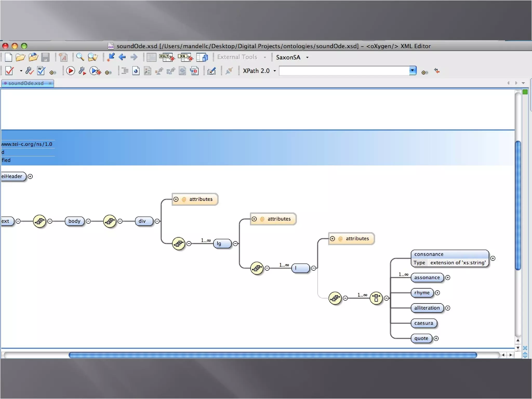Open the XPath 2.0 version dropdown
Viewport: 532px width, 399px height.
point(275,71)
